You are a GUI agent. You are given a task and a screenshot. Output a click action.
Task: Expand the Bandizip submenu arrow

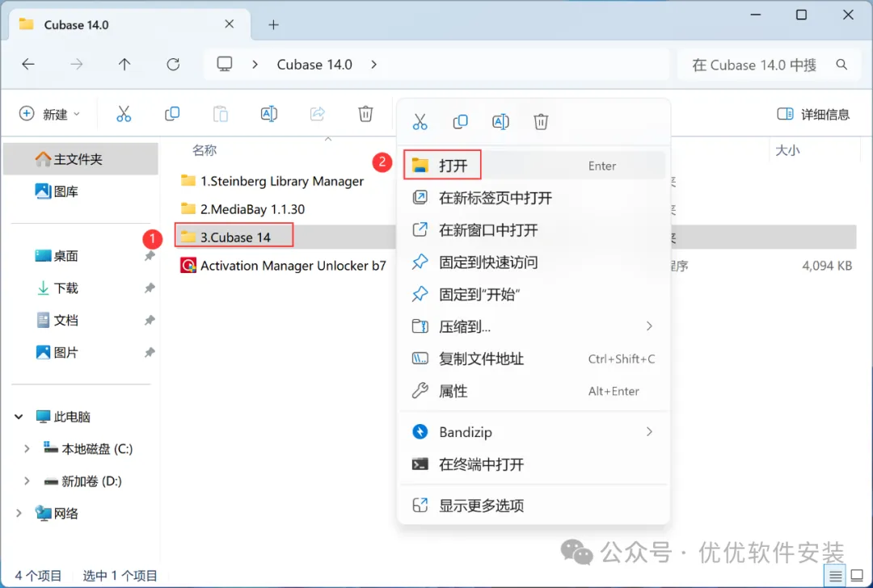(x=649, y=431)
